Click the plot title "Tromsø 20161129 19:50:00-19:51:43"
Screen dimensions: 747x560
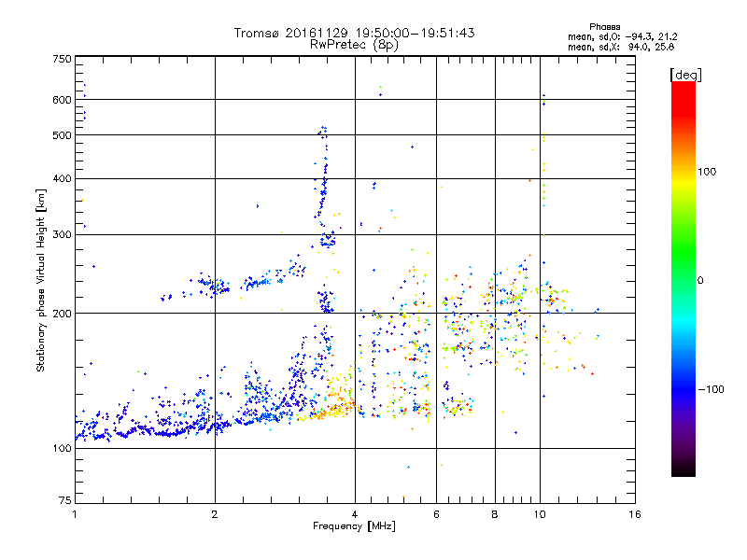(354, 33)
